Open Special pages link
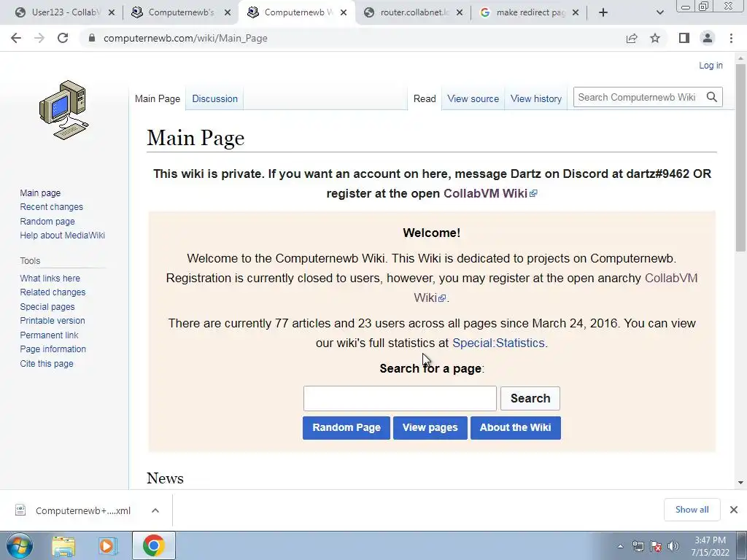Viewport: 747px width, 560px height. pyautogui.click(x=47, y=307)
